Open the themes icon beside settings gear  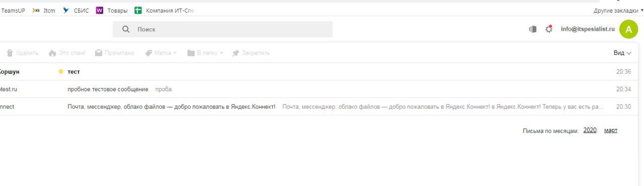533,29
